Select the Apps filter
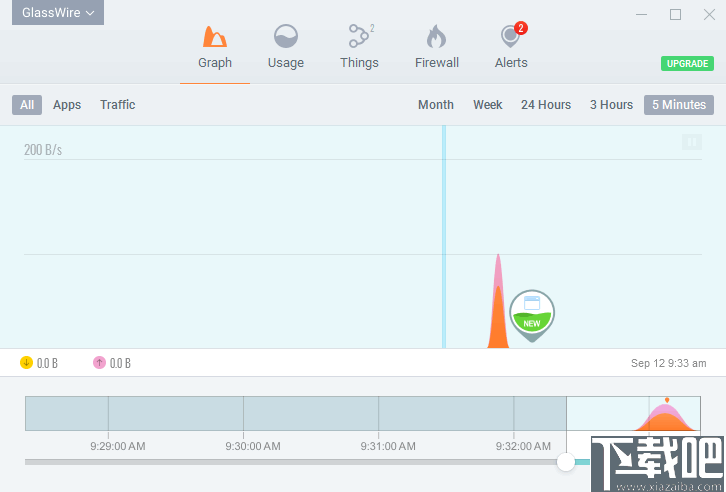 coord(67,105)
